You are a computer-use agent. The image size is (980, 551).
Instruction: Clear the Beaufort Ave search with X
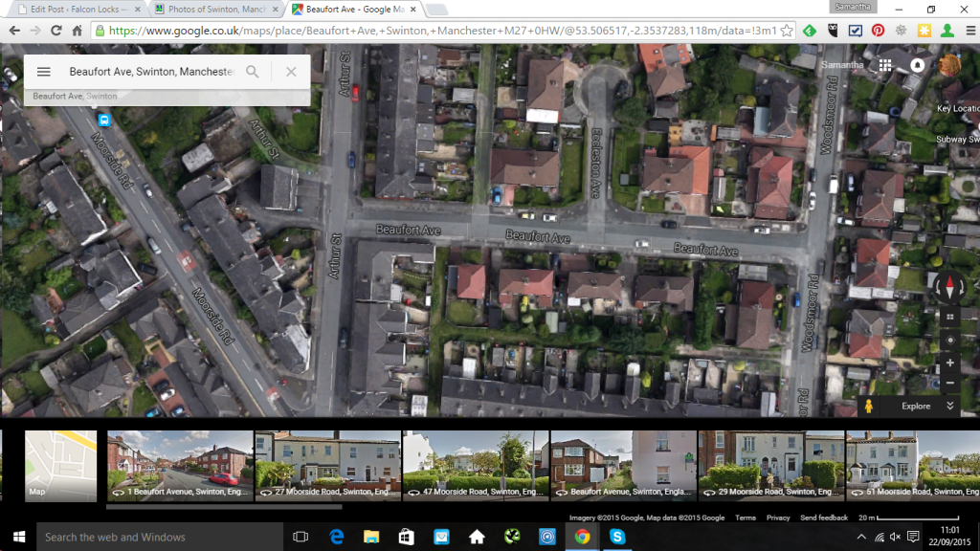[x=291, y=72]
